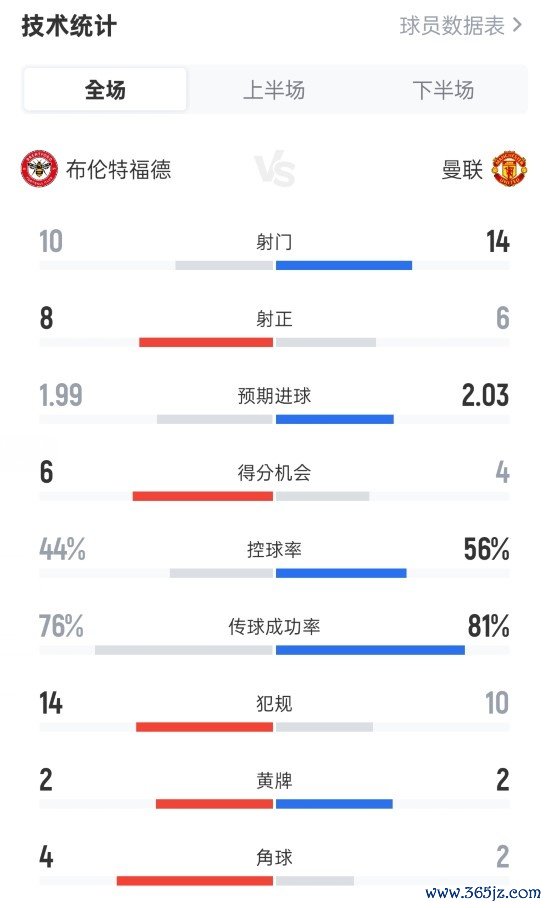This screenshot has width=548, height=908.
Task: Select the 曼联 team name
Action: pyautogui.click(x=462, y=169)
